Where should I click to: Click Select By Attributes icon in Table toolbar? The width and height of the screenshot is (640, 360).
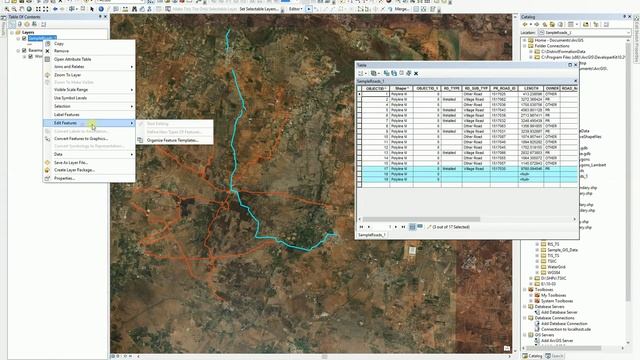coord(387,73)
